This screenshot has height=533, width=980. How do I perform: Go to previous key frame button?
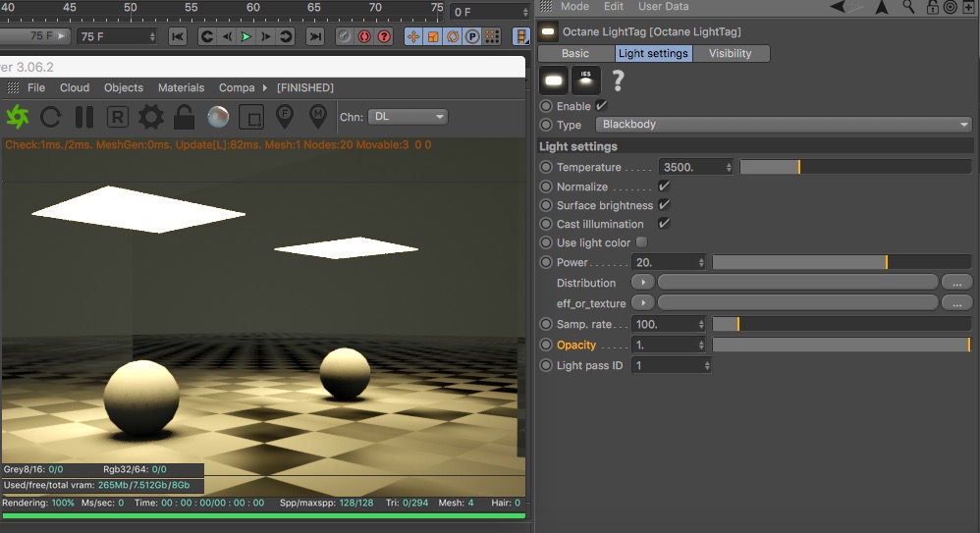click(x=207, y=36)
